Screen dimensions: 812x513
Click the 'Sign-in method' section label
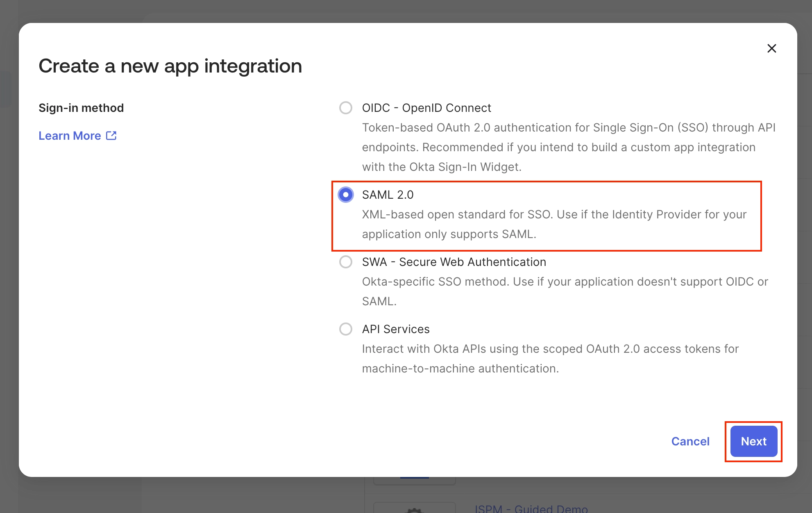[x=81, y=108]
